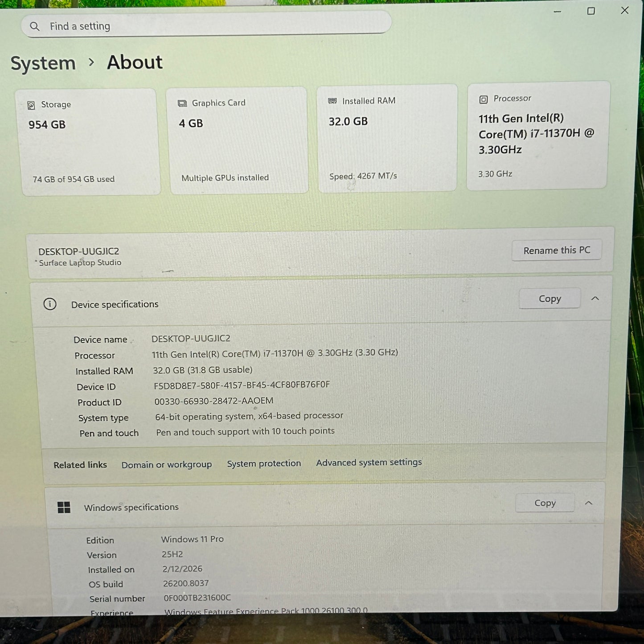Copy the Windows specifications
Image resolution: width=644 pixels, height=644 pixels.
tap(545, 502)
